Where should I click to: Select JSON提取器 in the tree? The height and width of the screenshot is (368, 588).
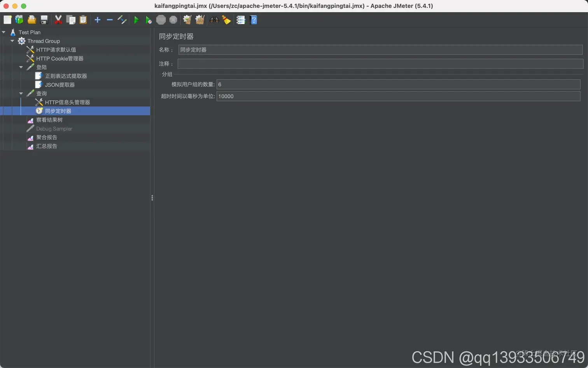[x=59, y=85]
